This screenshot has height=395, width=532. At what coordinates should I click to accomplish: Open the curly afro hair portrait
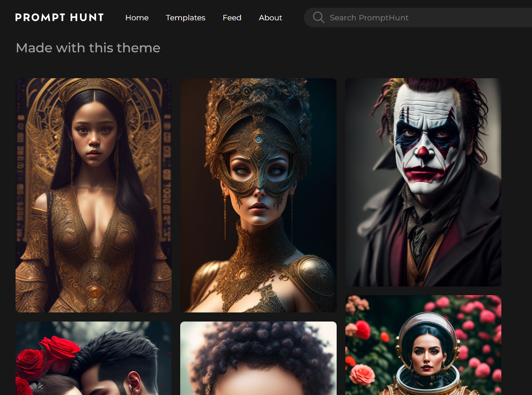[x=258, y=358]
